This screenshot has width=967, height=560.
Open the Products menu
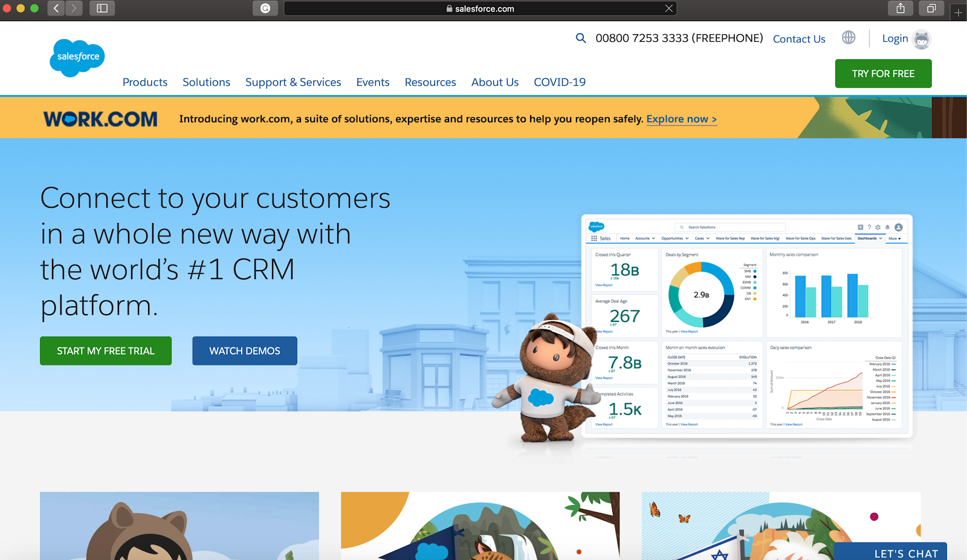(145, 82)
